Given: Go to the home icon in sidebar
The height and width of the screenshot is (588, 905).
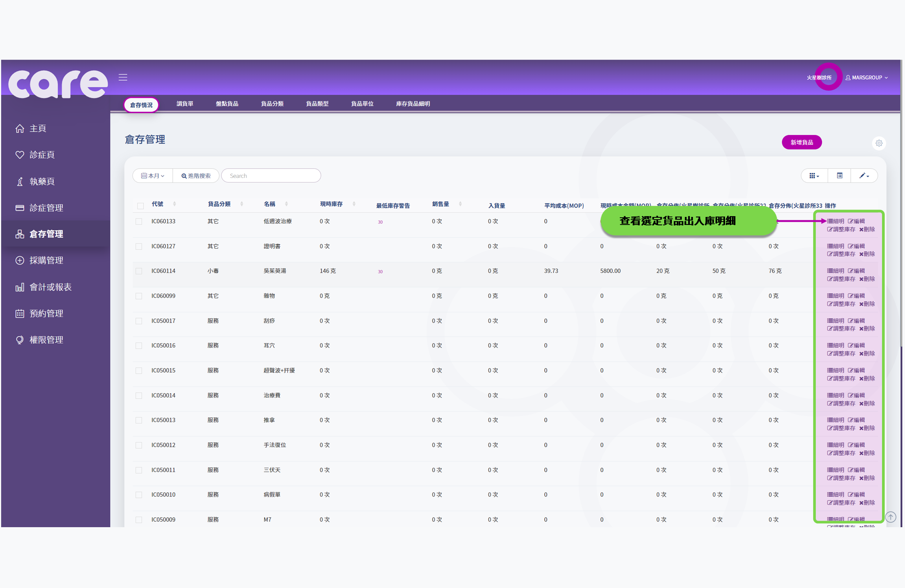Looking at the screenshot, I should (x=20, y=129).
